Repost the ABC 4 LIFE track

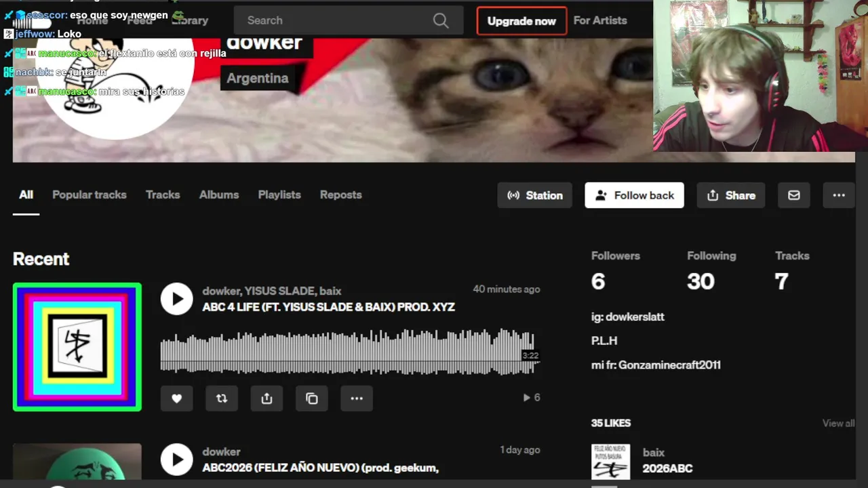pos(222,399)
